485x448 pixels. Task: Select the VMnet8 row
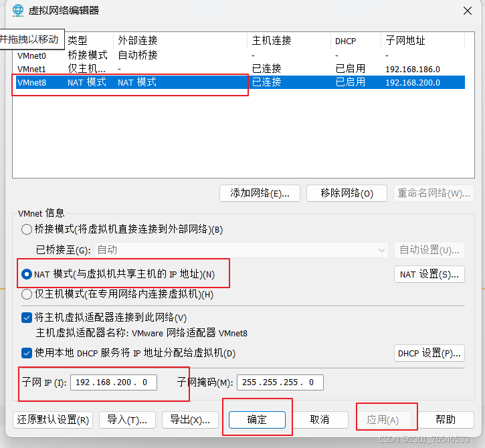240,82
